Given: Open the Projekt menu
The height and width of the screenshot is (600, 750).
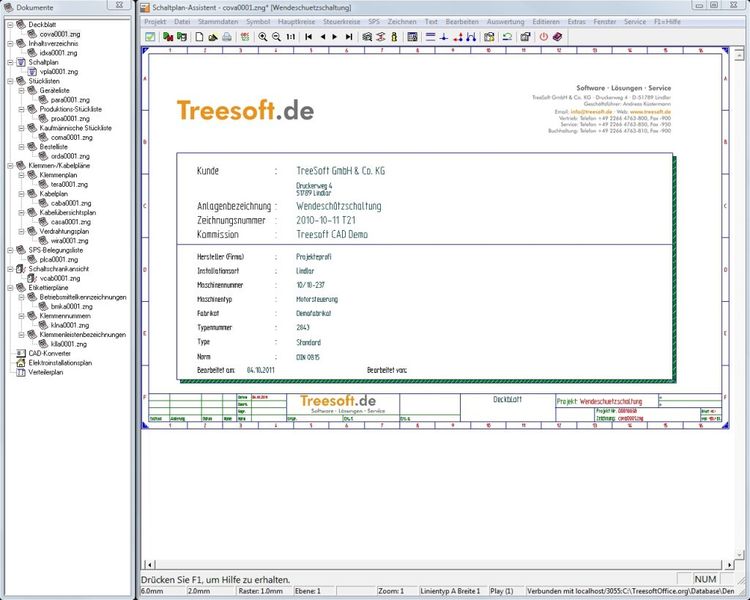Looking at the screenshot, I should [155, 22].
